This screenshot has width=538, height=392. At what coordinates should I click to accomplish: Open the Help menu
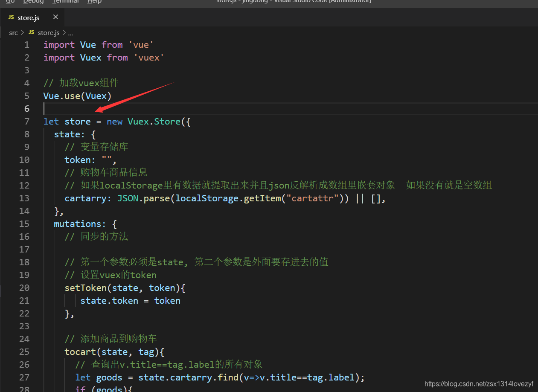(94, 2)
